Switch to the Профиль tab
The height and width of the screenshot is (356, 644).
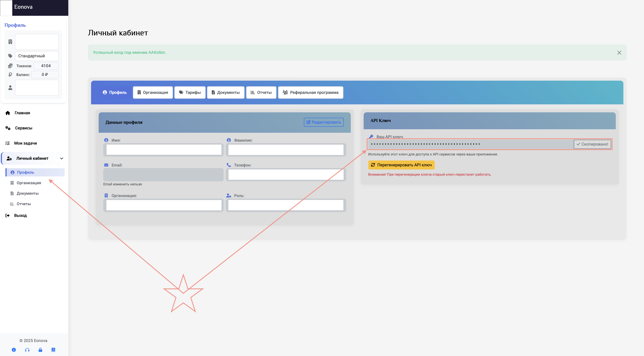coord(115,92)
